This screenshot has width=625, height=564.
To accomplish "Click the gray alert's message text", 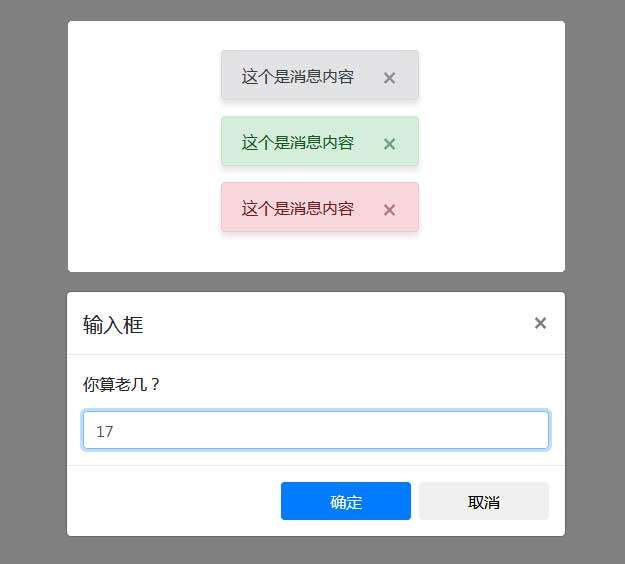I will coord(297,77).
